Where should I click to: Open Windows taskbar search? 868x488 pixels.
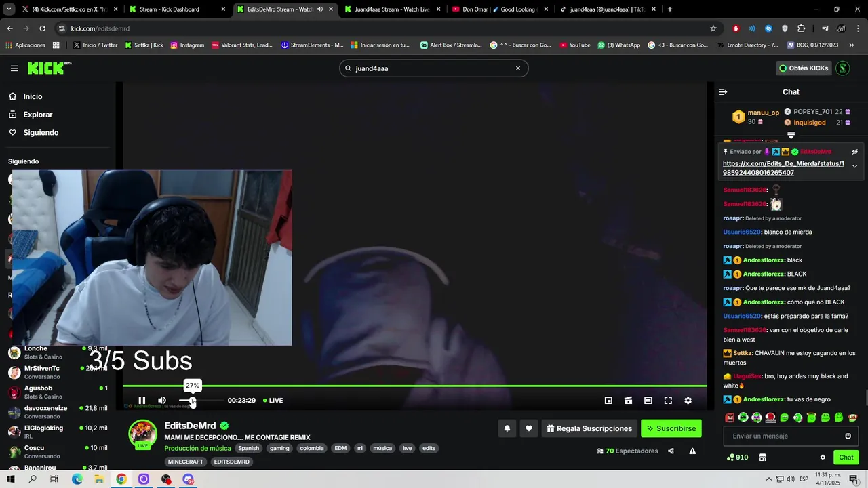click(33, 479)
